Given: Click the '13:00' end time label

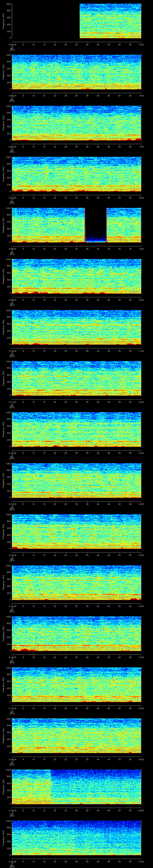Looking at the screenshot, I should click(x=141, y=453).
